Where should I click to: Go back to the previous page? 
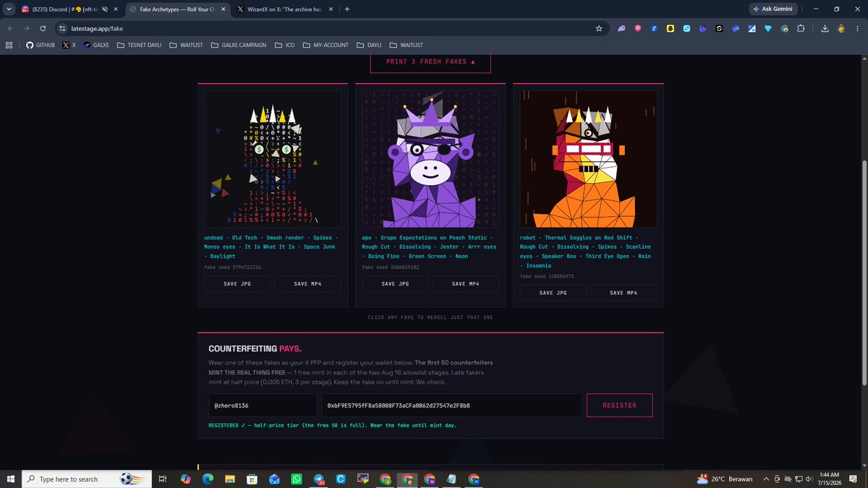click(10, 28)
